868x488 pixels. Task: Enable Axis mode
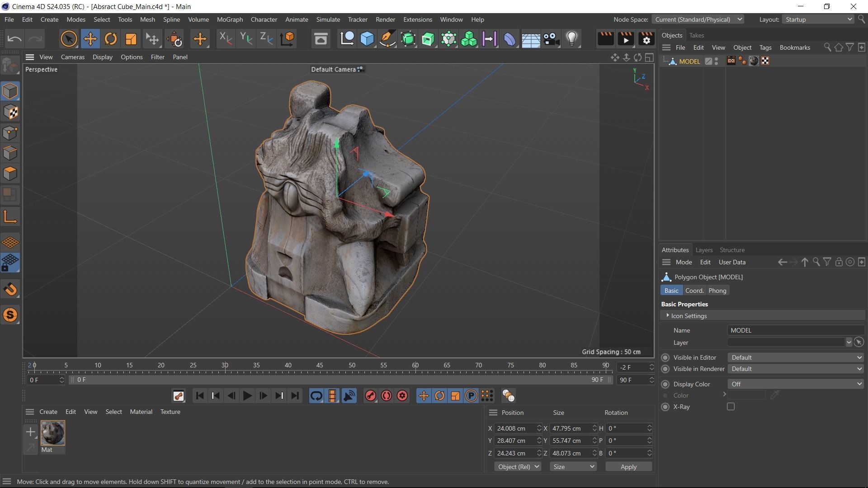point(10,217)
